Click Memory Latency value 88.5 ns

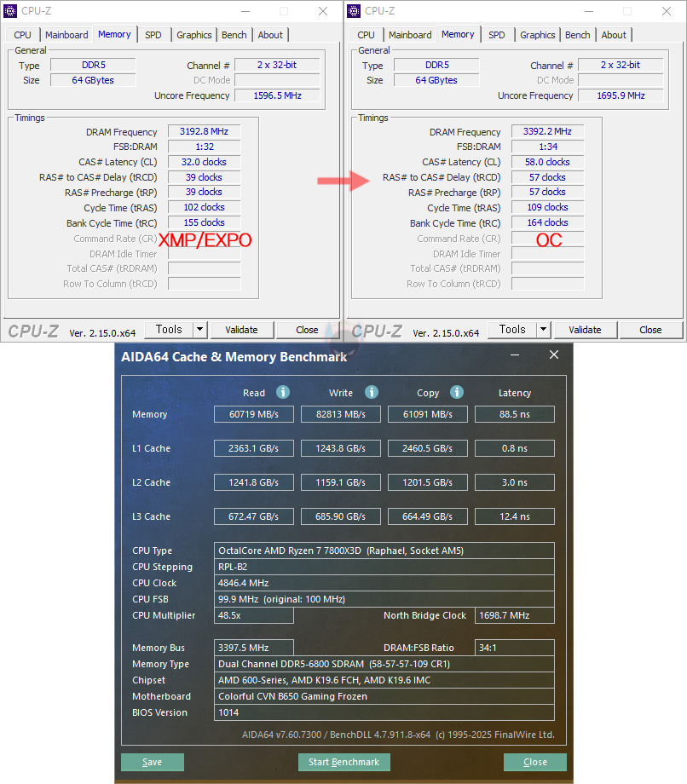[515, 414]
